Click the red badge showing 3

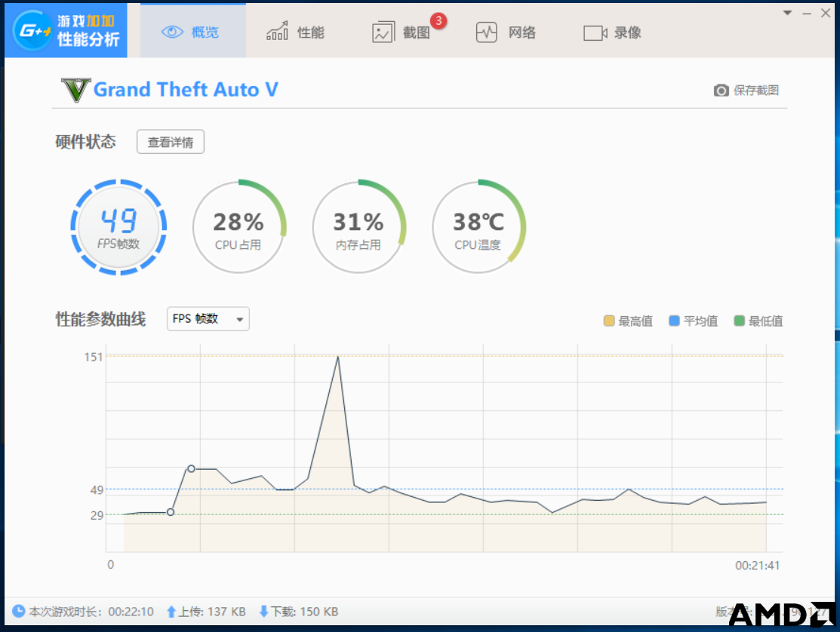438,20
